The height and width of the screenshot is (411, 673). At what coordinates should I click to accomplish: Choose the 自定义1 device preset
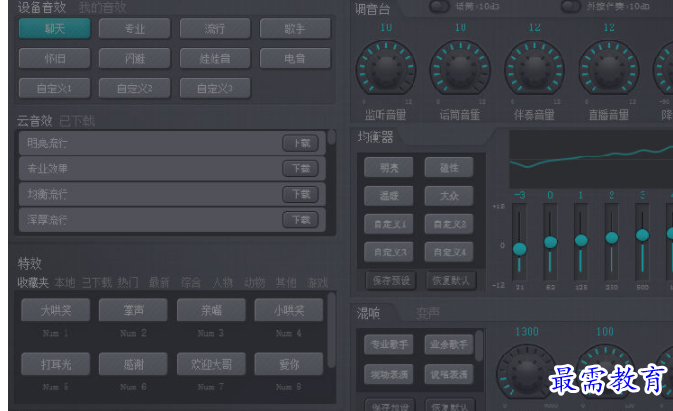click(x=55, y=88)
